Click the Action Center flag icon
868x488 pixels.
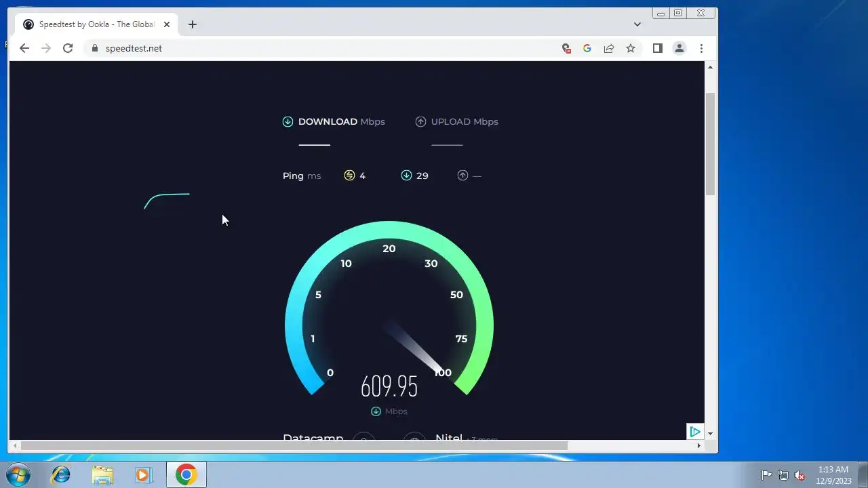tap(766, 475)
